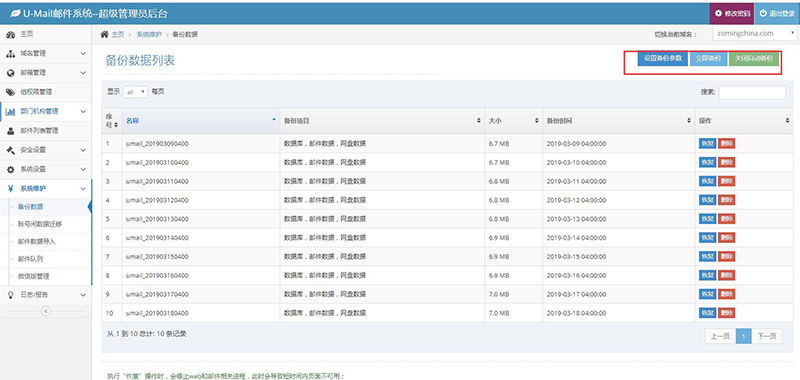Click the dashboard icon beside 主页

tap(10, 34)
